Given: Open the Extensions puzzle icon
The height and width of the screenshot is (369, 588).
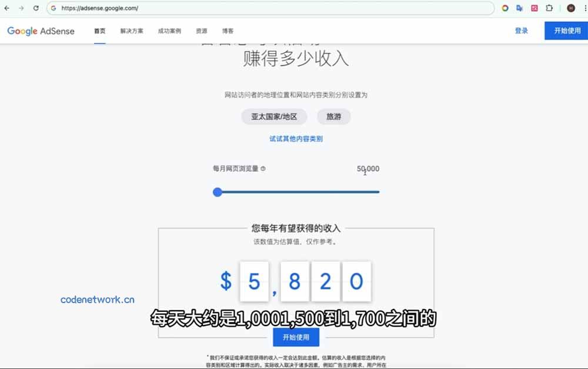Looking at the screenshot, I should click(549, 8).
